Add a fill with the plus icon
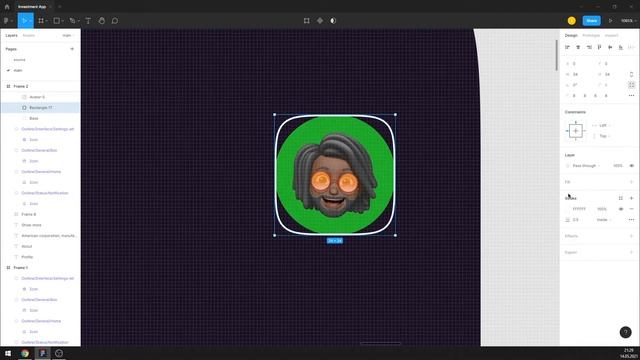This screenshot has height=360, width=640. (x=631, y=182)
